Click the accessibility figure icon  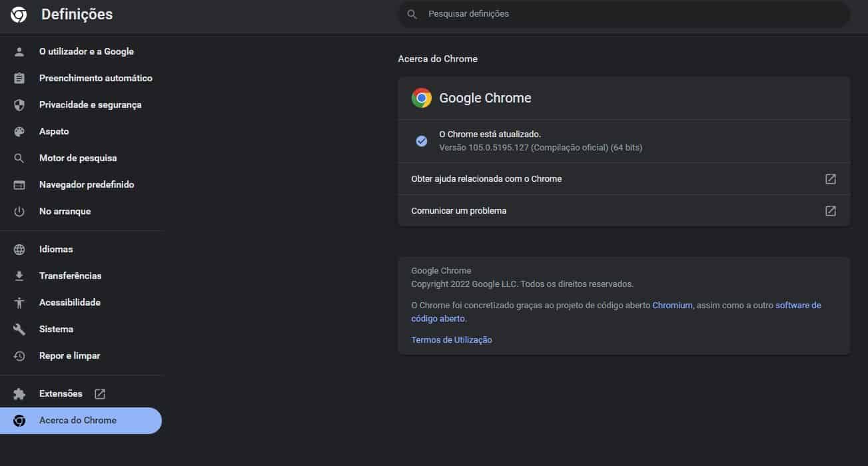[19, 302]
